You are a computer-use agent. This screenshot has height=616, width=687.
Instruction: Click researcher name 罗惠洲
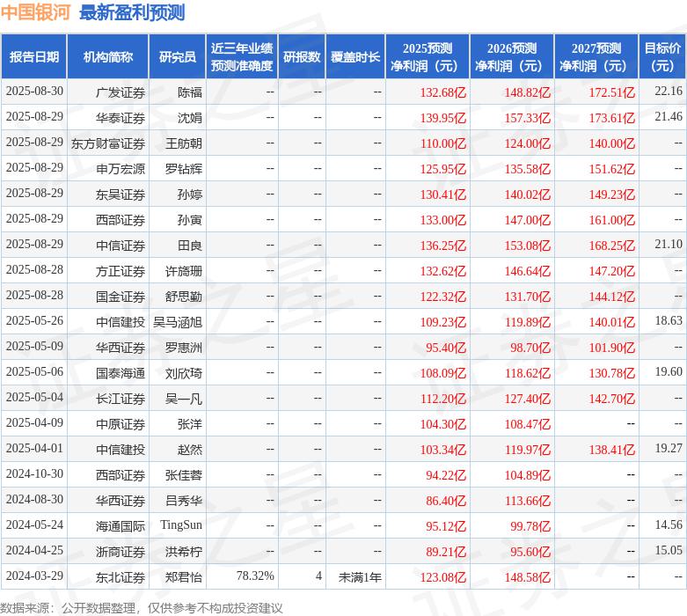pyautogui.click(x=184, y=348)
